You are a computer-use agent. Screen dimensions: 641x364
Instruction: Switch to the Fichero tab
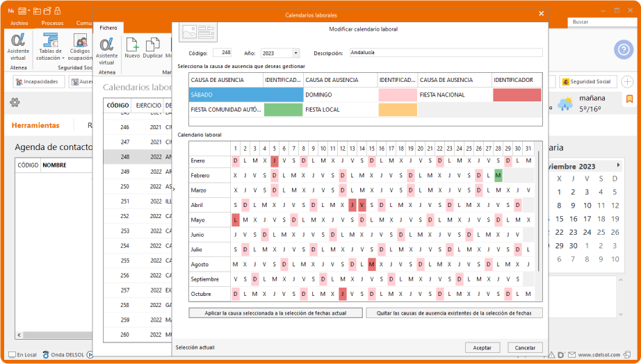point(108,28)
